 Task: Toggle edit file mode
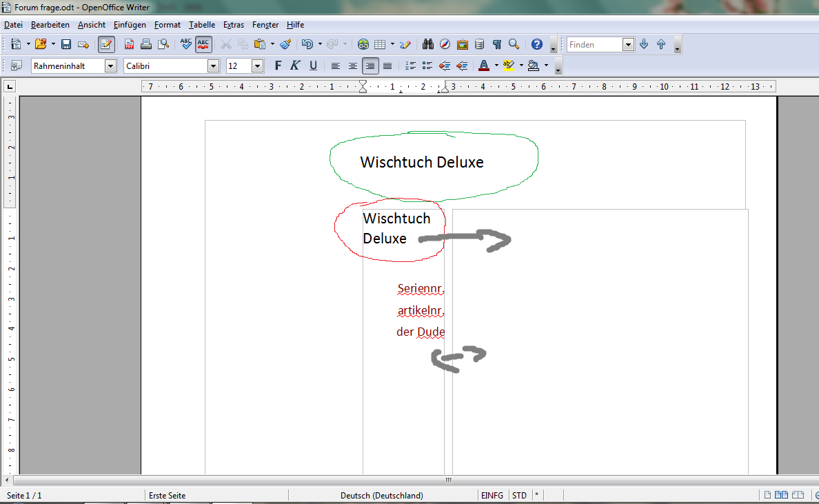[106, 44]
